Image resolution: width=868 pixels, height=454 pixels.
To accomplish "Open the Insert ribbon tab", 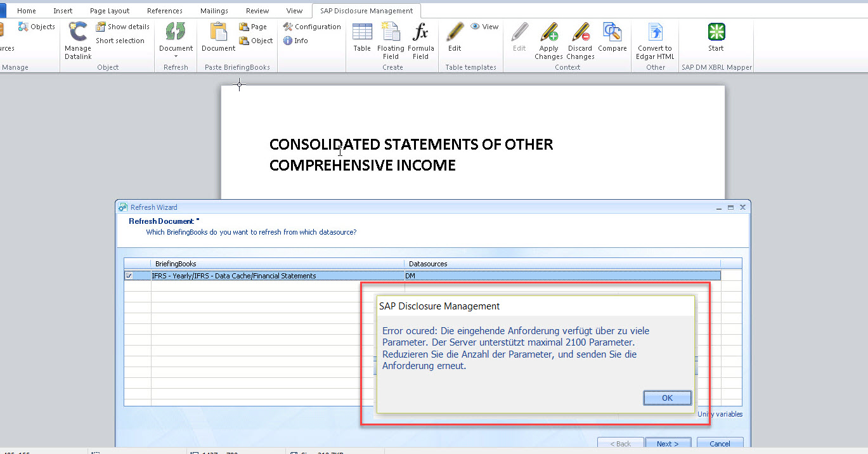I will [63, 11].
